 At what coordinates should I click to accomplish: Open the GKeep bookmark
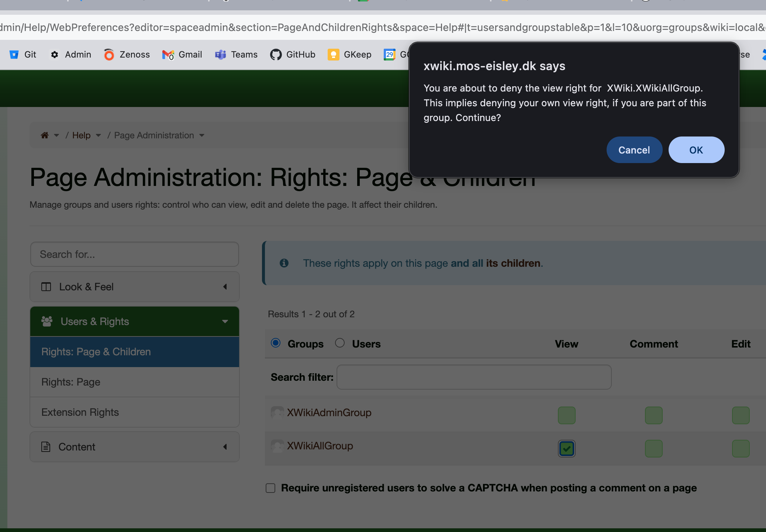click(349, 55)
